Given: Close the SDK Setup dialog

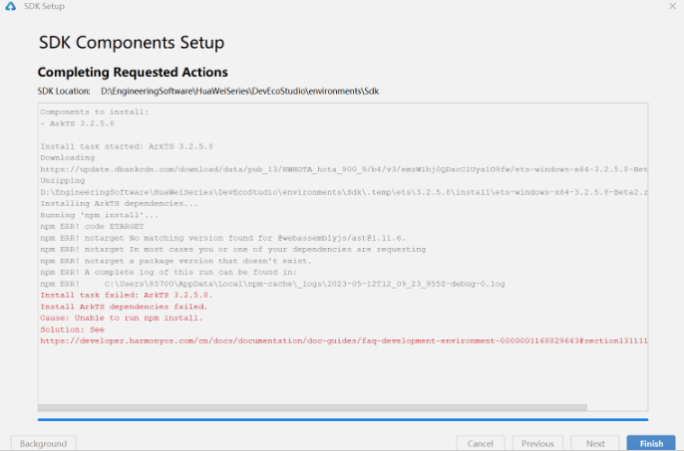Looking at the screenshot, I should (x=672, y=6).
